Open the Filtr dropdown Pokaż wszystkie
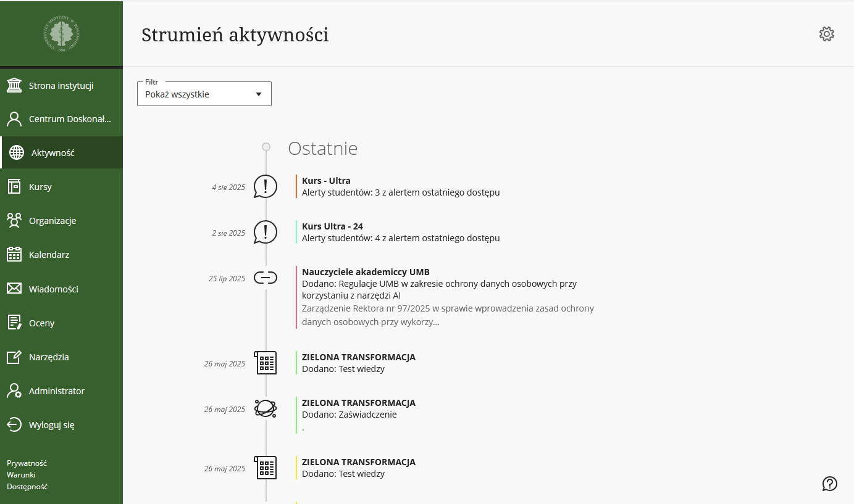Screen dimensions: 854x504 tap(204, 94)
